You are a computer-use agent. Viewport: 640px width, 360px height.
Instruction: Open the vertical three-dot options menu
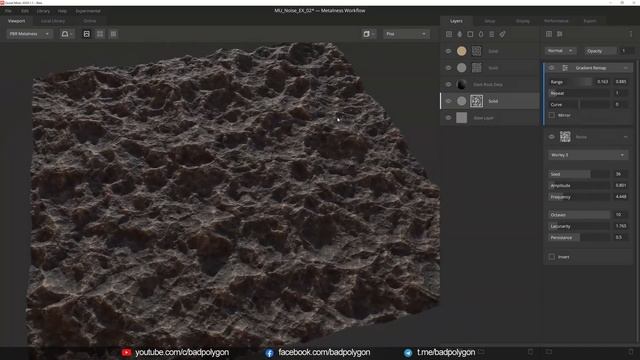click(631, 34)
